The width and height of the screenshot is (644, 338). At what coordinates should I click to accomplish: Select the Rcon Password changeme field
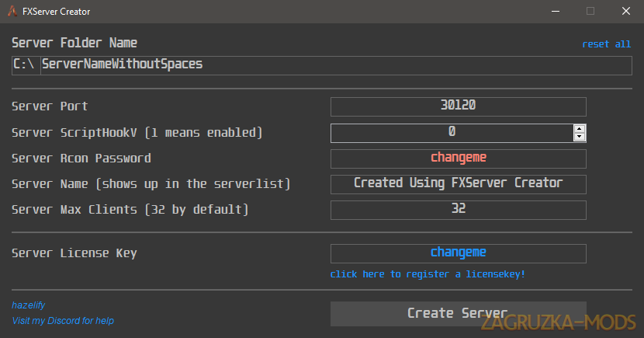tap(459, 159)
